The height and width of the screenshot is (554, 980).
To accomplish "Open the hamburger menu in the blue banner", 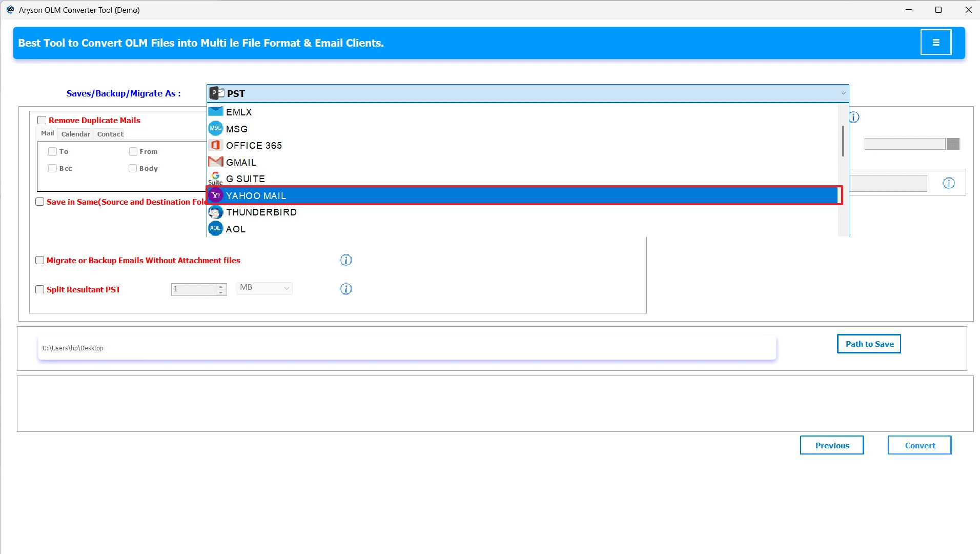I will coord(936,42).
